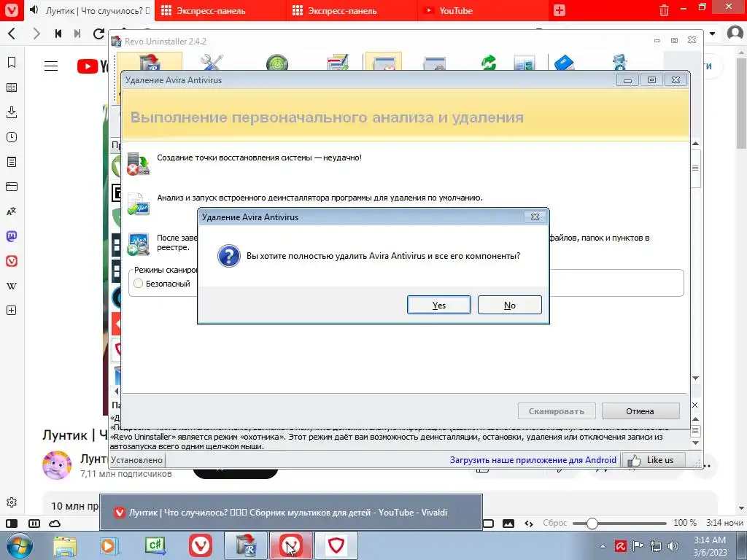The width and height of the screenshot is (747, 560).
Task: Click the Лунтик channel avatar
Action: [x=57, y=465]
